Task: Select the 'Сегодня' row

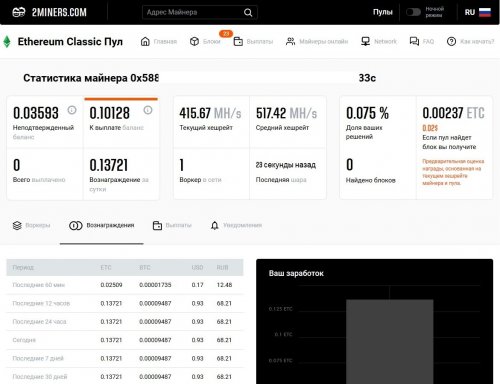Action: point(125,340)
